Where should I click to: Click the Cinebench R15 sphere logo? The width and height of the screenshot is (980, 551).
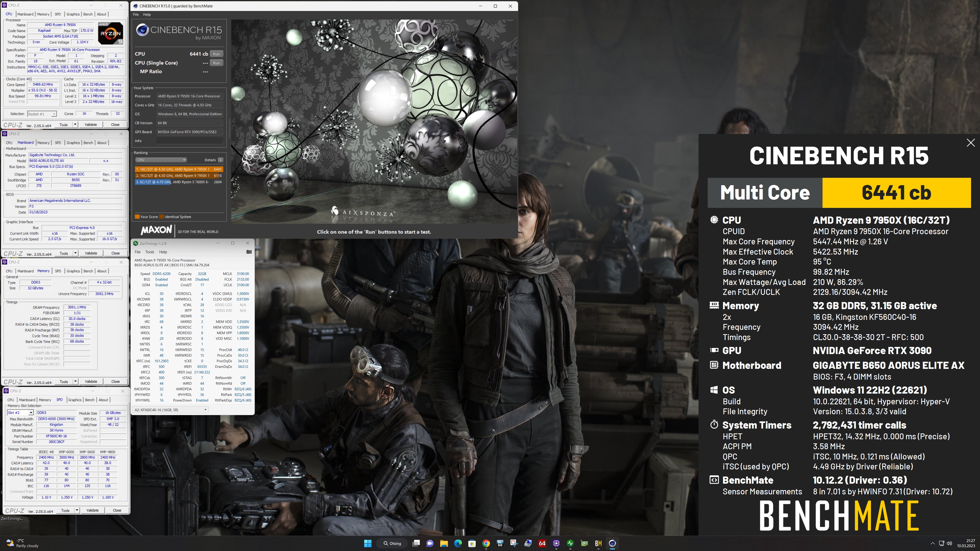[x=142, y=30]
